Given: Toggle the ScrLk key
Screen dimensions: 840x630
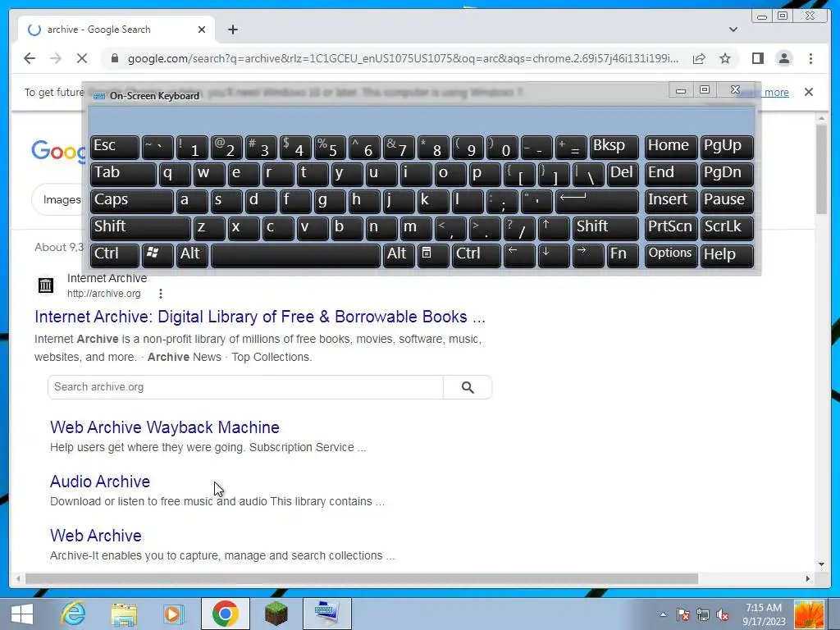Looking at the screenshot, I should (727, 228).
